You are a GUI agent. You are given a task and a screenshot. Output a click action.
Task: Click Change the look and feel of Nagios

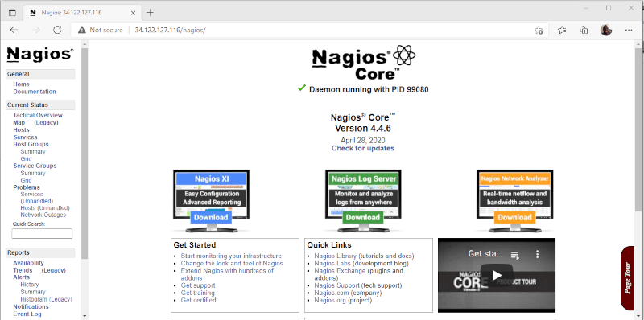pos(232,263)
